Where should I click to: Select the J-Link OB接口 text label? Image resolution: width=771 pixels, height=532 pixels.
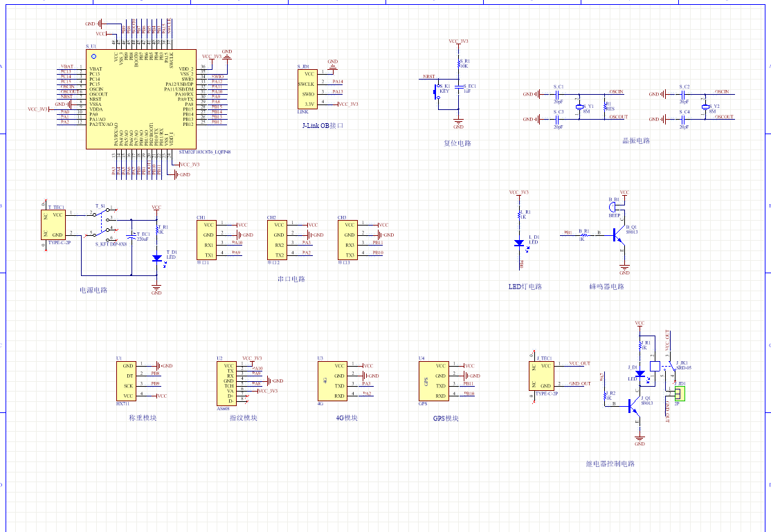point(323,126)
